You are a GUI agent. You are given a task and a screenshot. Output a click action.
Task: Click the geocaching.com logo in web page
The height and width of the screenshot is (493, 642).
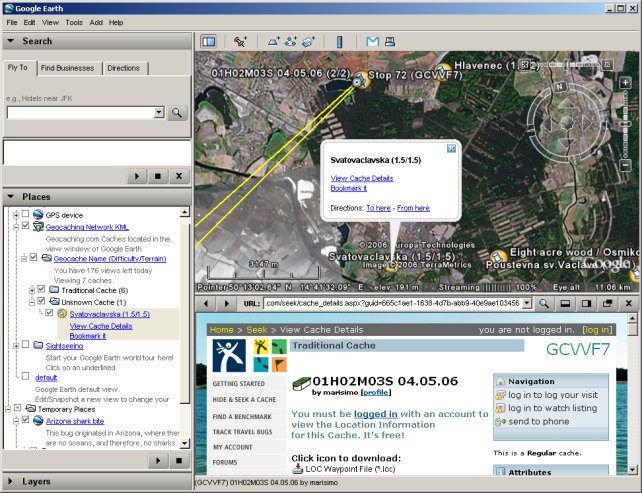[229, 356]
